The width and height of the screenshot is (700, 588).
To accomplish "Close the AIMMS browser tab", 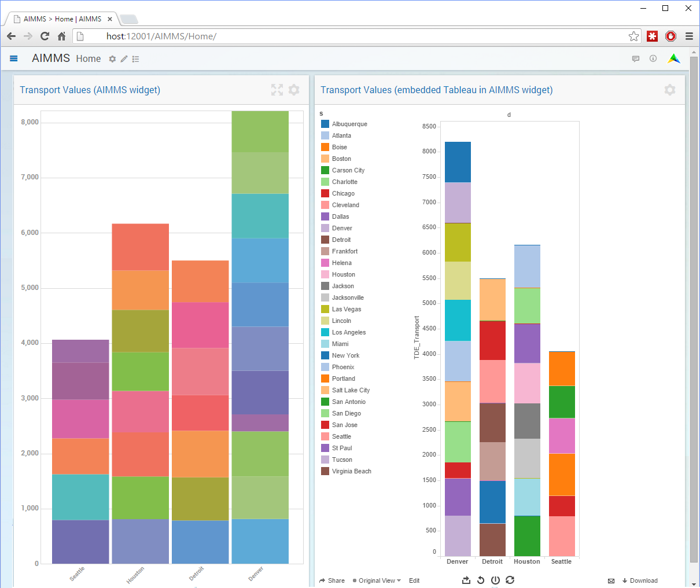I will (110, 19).
